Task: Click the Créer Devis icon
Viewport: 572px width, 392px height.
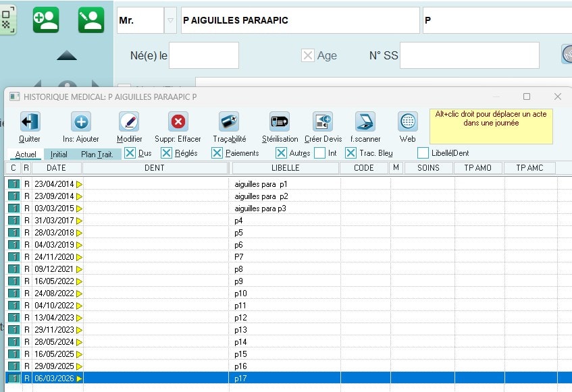Action: [323, 121]
